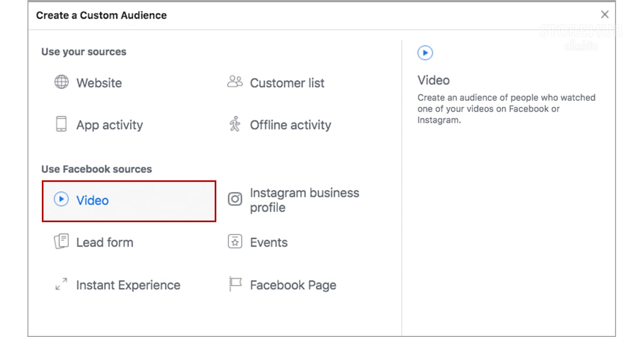Select Facebook Page as a source
644x337 pixels.
(293, 284)
